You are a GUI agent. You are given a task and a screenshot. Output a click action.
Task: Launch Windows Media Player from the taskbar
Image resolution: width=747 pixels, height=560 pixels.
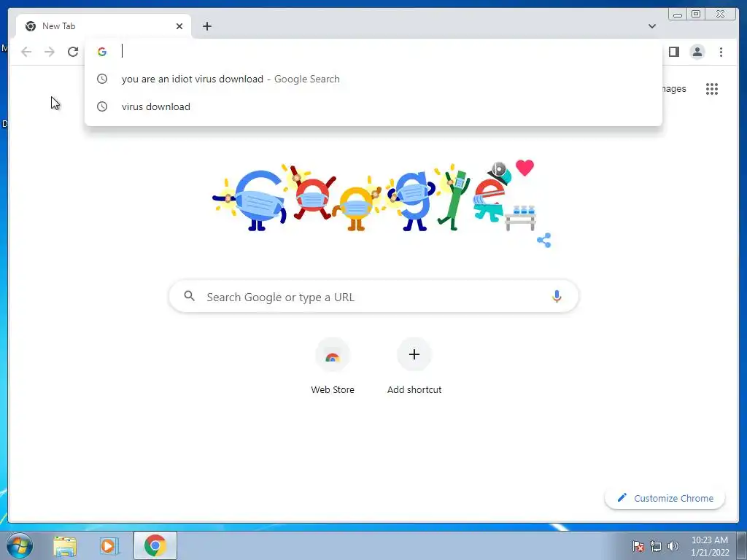pos(109,545)
